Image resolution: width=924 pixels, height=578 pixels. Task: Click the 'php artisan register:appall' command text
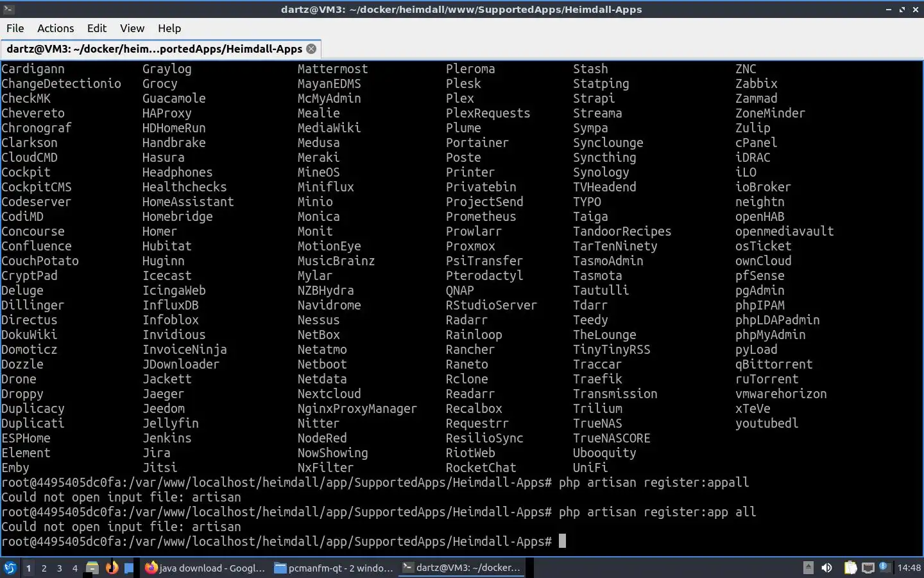654,482
